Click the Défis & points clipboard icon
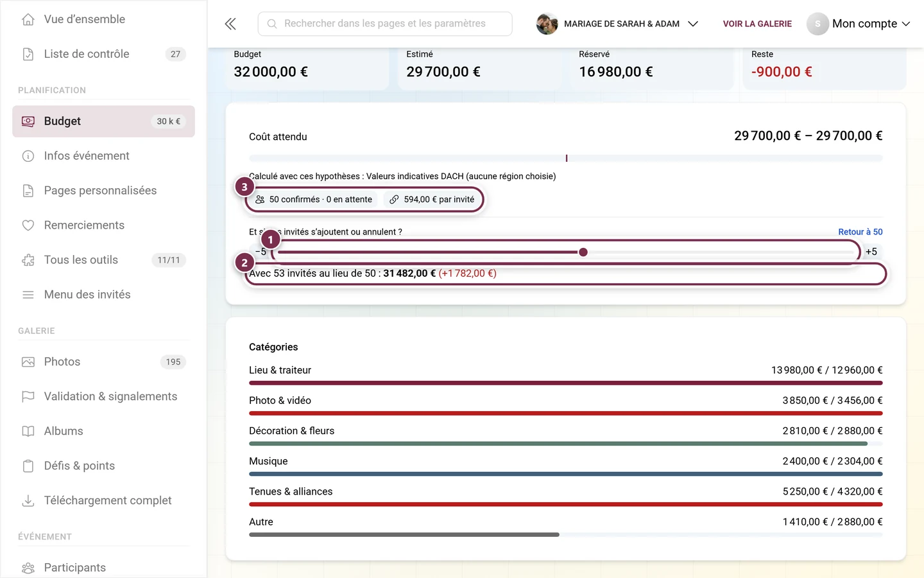The height and width of the screenshot is (578, 924). pos(28,466)
